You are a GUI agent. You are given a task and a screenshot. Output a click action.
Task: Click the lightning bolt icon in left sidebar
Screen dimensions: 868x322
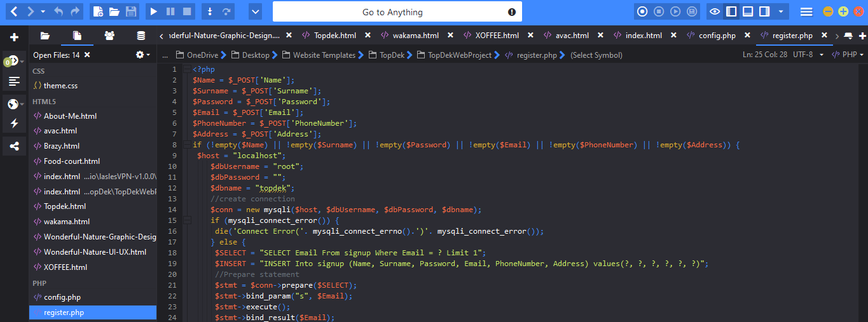pos(14,123)
